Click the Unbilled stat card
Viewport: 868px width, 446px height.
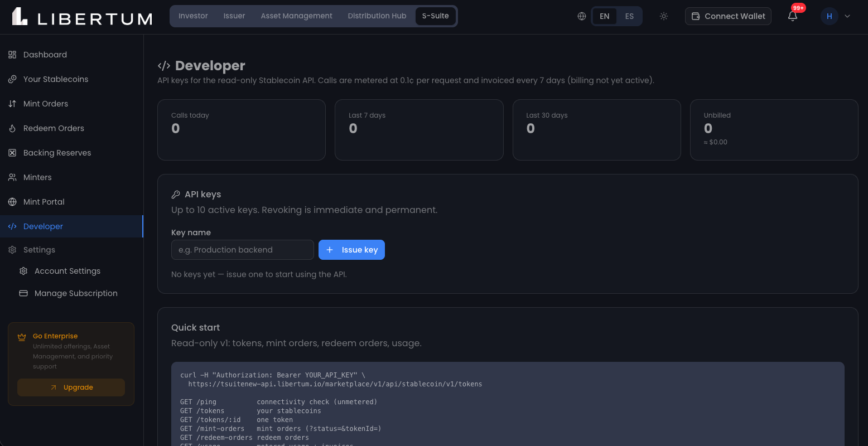(x=774, y=130)
